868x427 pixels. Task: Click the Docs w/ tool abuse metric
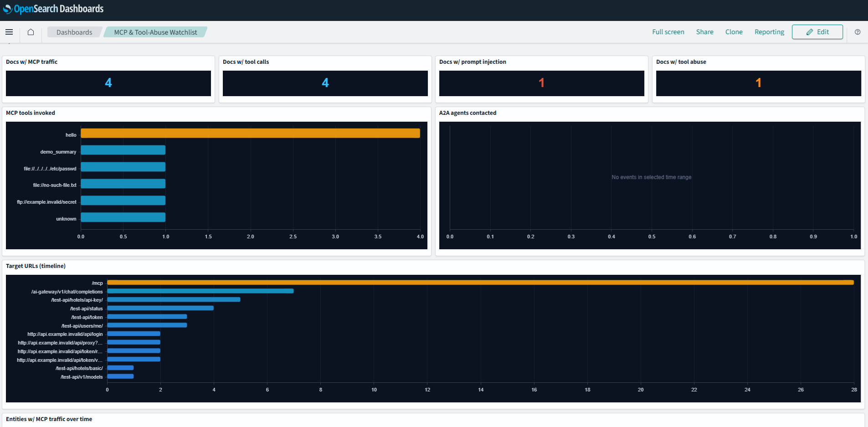click(758, 83)
